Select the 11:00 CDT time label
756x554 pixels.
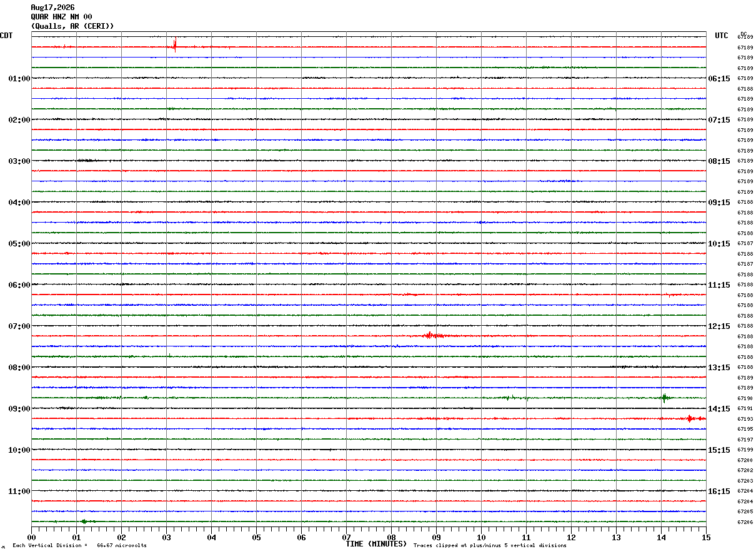[x=19, y=491]
